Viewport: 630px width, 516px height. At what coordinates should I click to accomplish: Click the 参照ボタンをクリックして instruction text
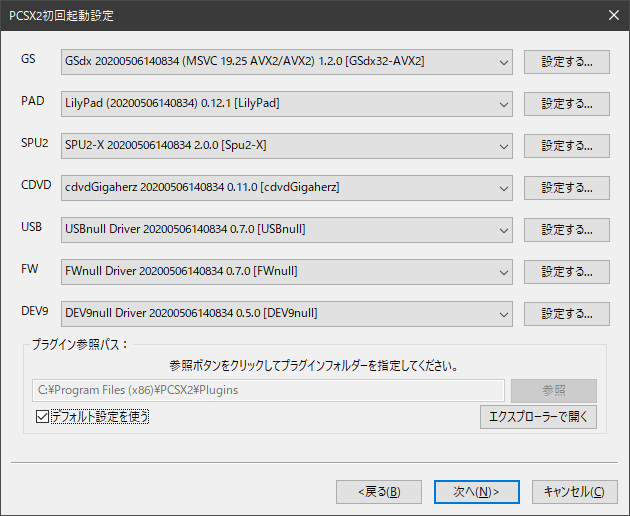[314, 365]
